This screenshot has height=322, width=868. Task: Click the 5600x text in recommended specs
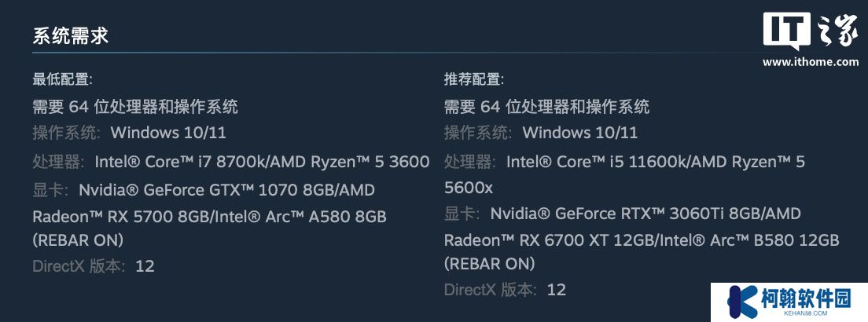click(469, 187)
